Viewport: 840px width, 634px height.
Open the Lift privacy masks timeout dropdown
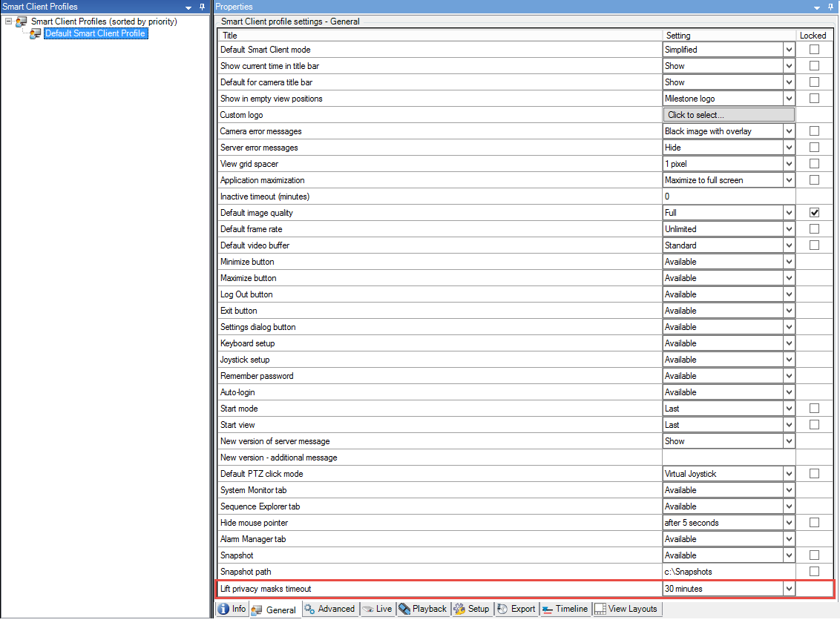tap(789, 589)
